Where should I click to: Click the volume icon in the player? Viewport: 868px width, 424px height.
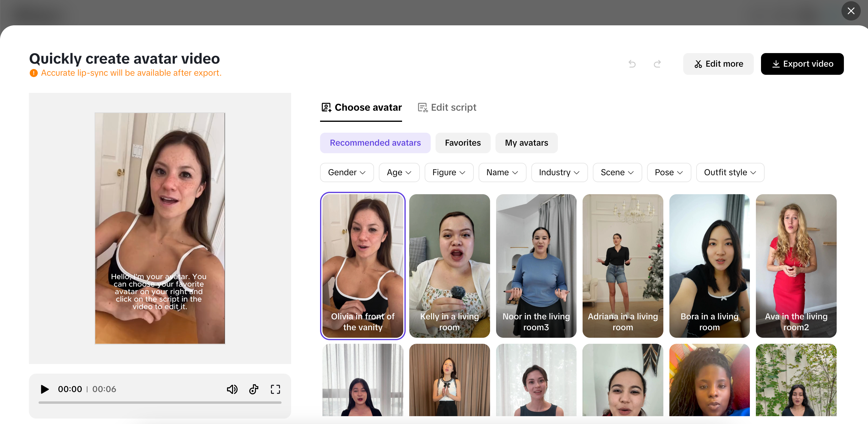tap(232, 389)
